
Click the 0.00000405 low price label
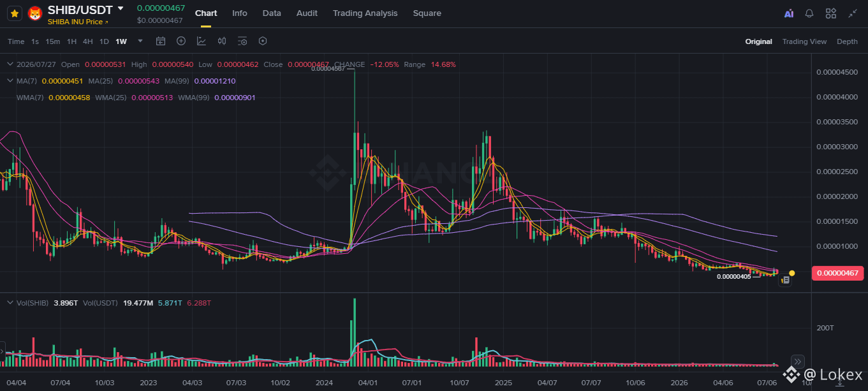[734, 277]
